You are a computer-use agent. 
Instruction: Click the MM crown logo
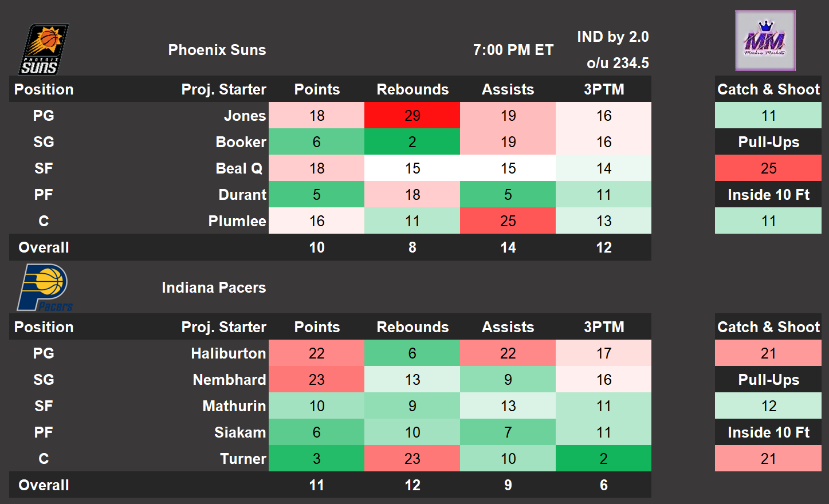pyautogui.click(x=765, y=41)
